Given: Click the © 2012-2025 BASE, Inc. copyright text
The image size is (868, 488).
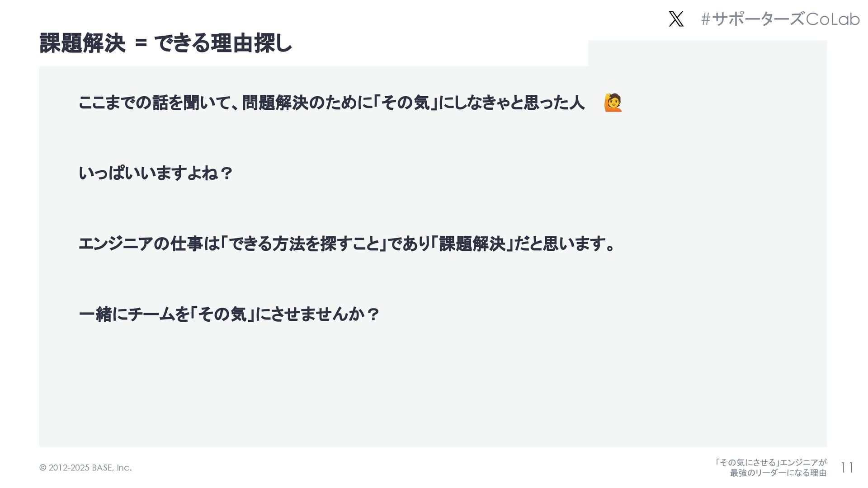Looking at the screenshot, I should [x=85, y=468].
